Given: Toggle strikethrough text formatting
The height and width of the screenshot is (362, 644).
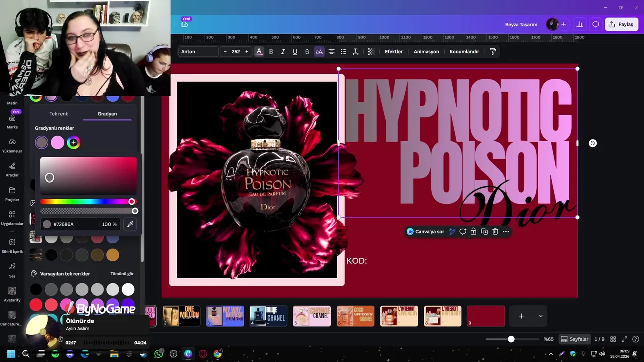Looking at the screenshot, I should [x=307, y=52].
